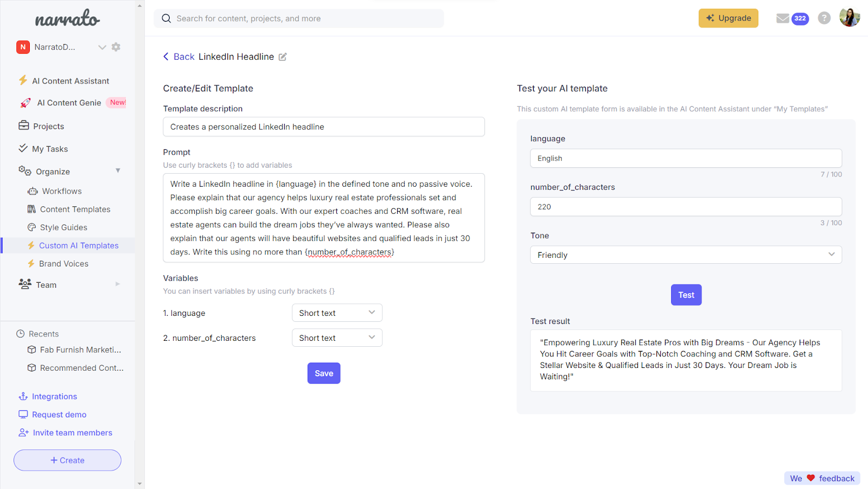Click the number_of_characters test field showing 220
Image resolution: width=868 pixels, height=489 pixels.
pyautogui.click(x=686, y=207)
